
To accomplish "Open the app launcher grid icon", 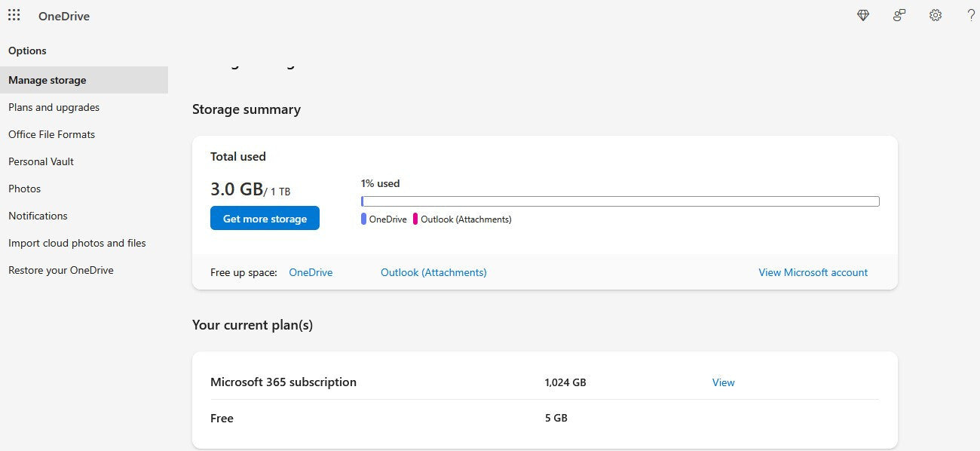I will point(14,15).
